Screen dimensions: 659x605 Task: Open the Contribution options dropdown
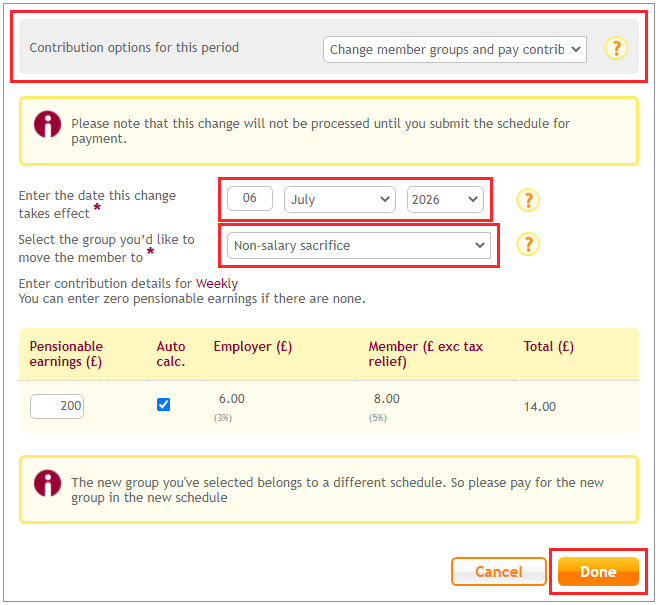[455, 49]
